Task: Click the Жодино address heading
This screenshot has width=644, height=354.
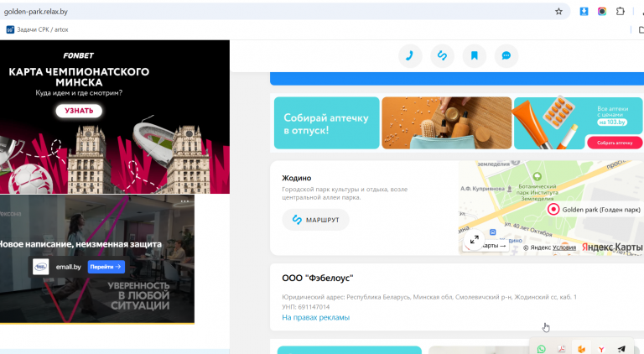Action: 297,178
